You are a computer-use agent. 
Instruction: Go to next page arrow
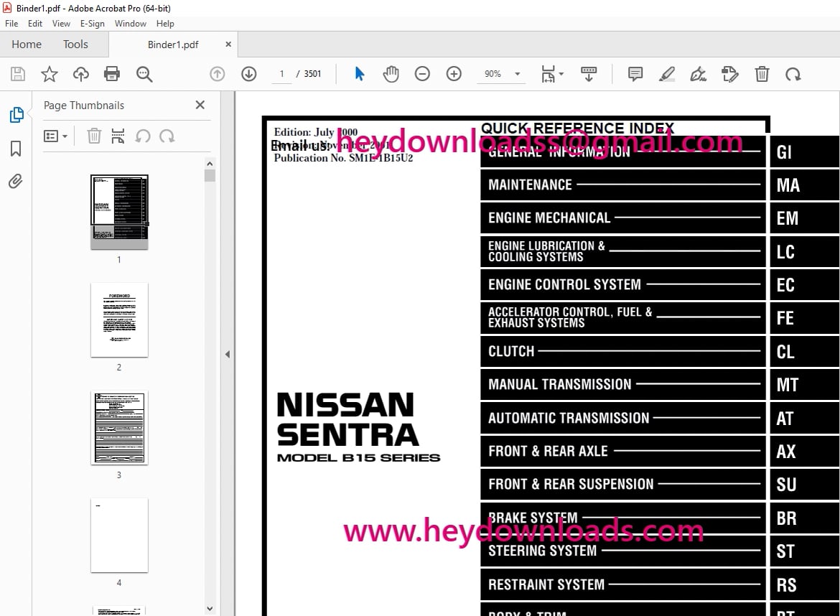point(248,74)
